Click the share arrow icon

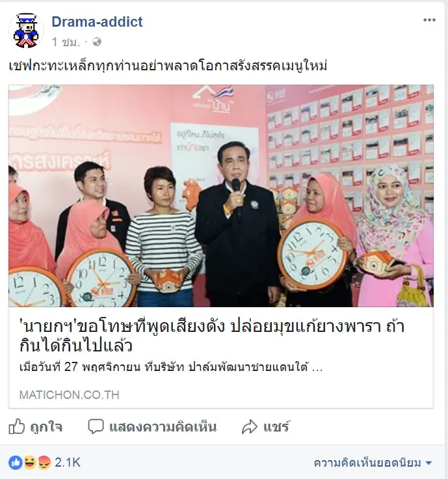(x=250, y=427)
